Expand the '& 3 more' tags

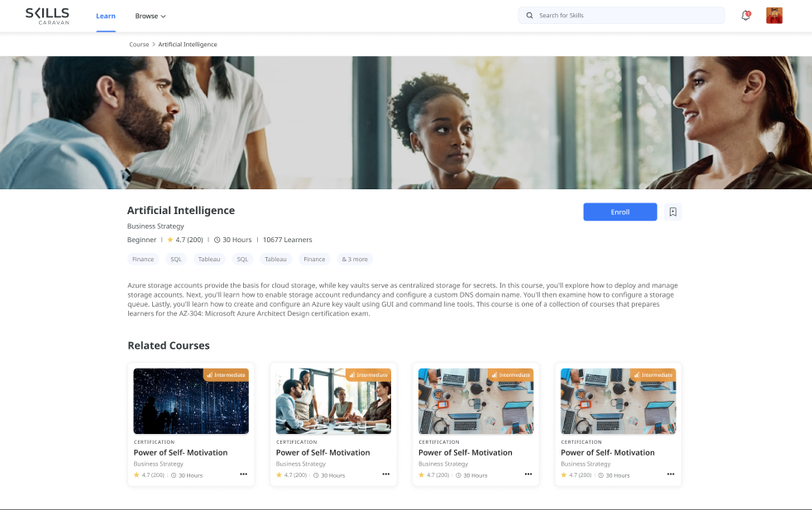point(354,259)
